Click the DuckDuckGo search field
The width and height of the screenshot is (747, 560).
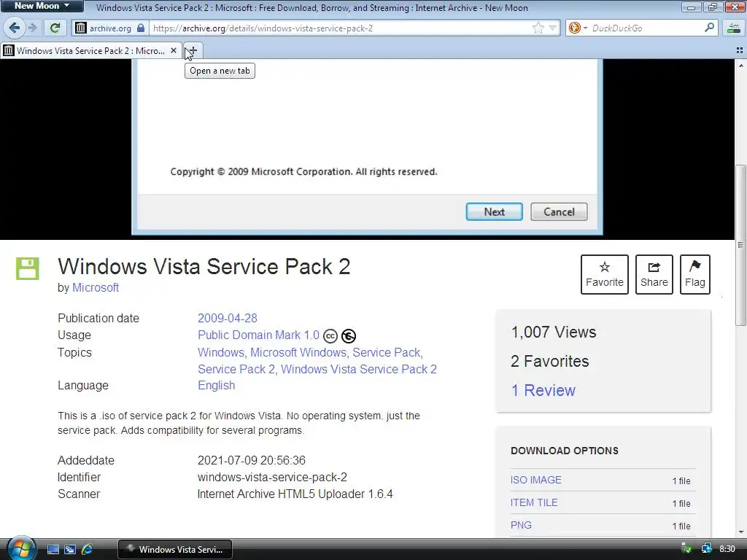(x=646, y=28)
